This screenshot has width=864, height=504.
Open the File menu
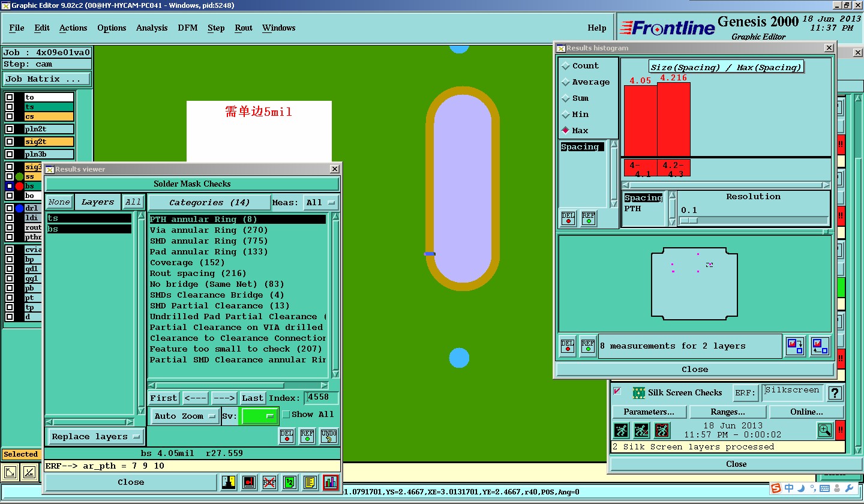17,28
